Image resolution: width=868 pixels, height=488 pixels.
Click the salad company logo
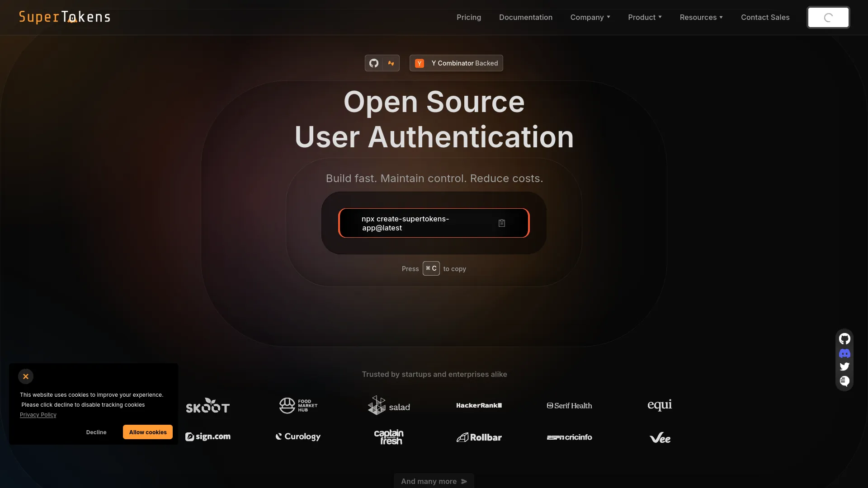coord(389,405)
